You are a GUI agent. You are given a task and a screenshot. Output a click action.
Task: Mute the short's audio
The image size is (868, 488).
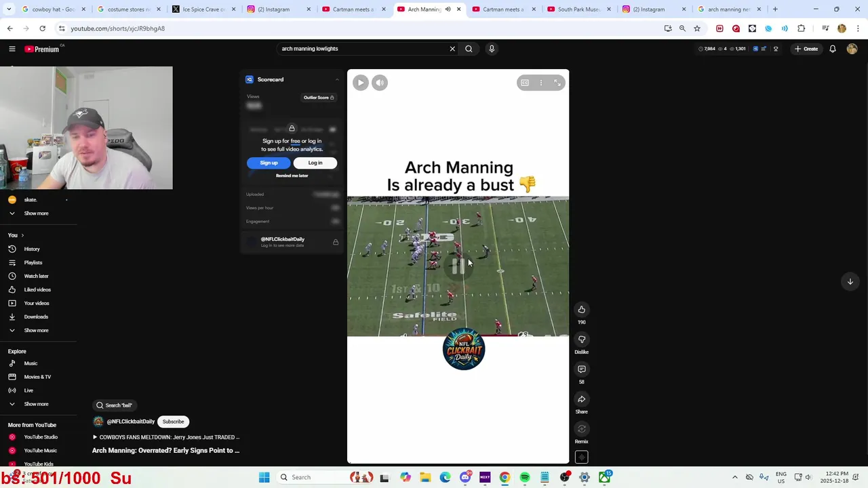(380, 83)
